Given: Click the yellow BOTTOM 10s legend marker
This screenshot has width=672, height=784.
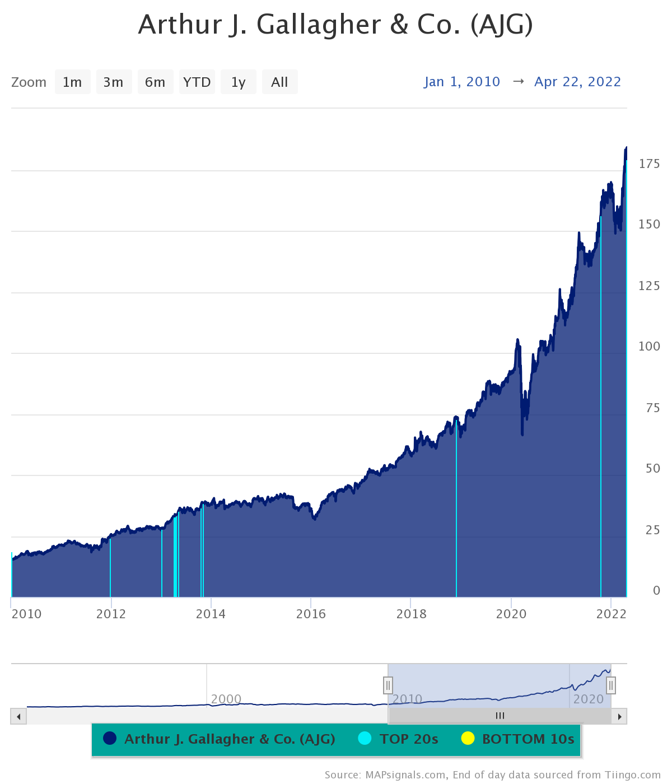Looking at the screenshot, I should pyautogui.click(x=468, y=739).
